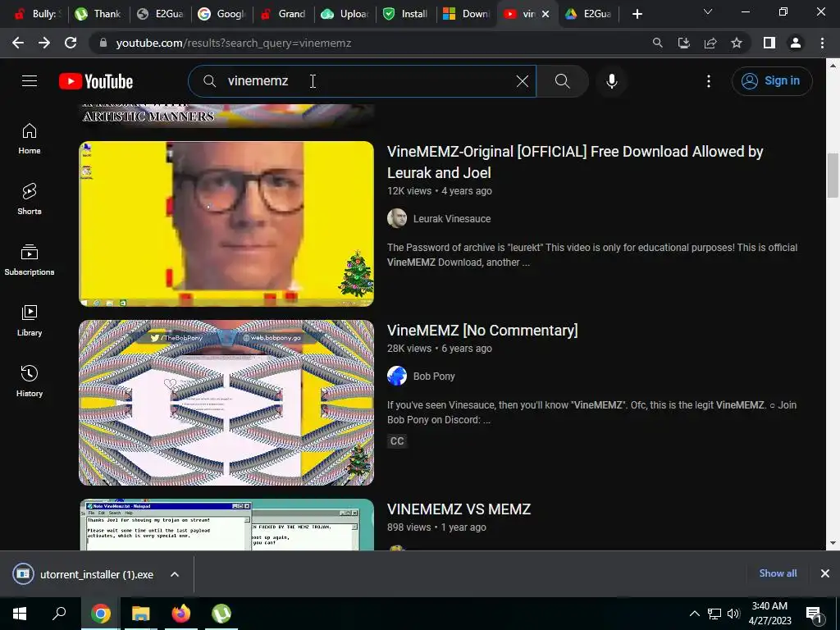
Task: Open VineMEMZ-Original [OFFICIAL] video title
Action: click(575, 162)
